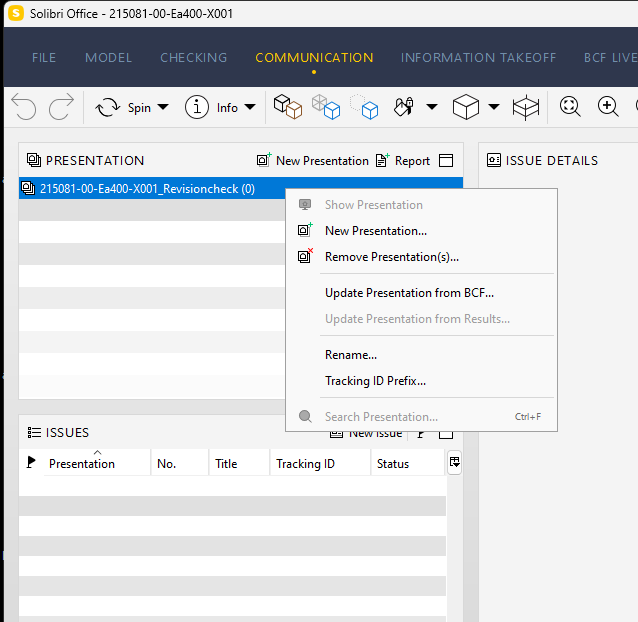Select the paint bucket tool icon

pos(404,107)
